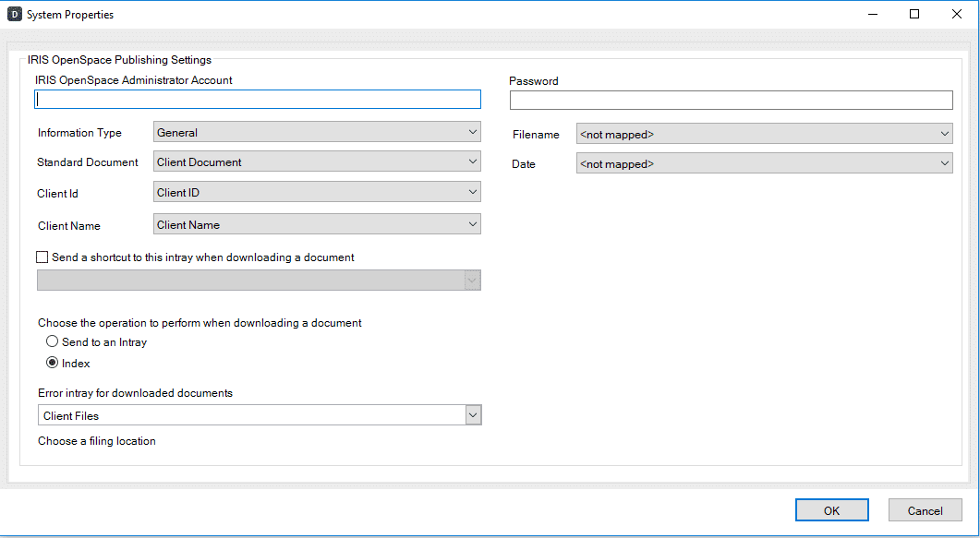This screenshot has height=538, width=980.
Task: Click the Choose a filing location label
Action: [97, 441]
